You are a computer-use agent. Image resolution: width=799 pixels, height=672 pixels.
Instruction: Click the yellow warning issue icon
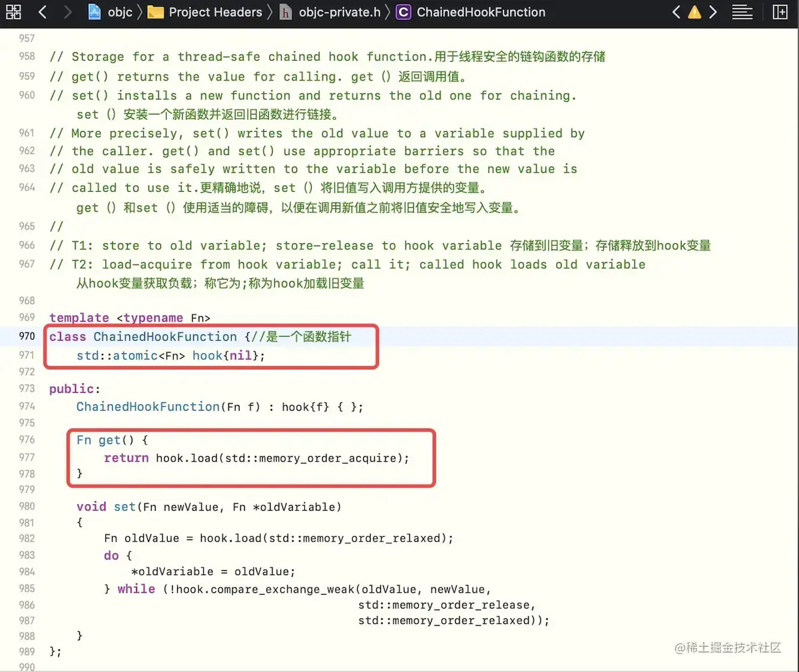tap(694, 12)
